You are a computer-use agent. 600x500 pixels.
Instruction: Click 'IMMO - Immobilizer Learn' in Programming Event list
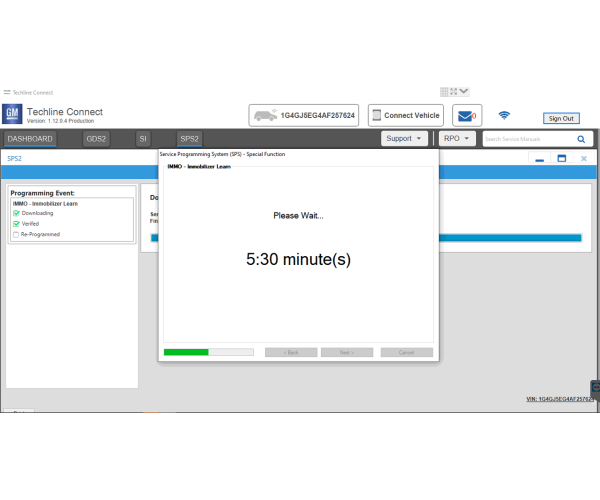tap(45, 204)
